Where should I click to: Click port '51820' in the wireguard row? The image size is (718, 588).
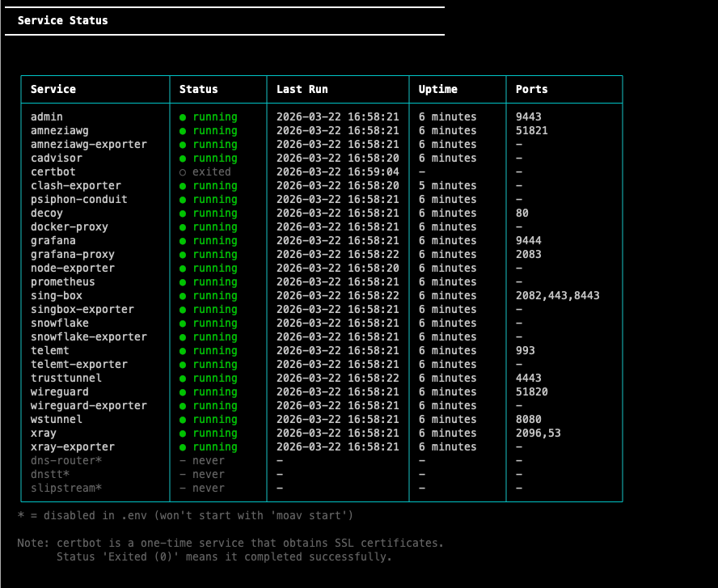click(532, 391)
